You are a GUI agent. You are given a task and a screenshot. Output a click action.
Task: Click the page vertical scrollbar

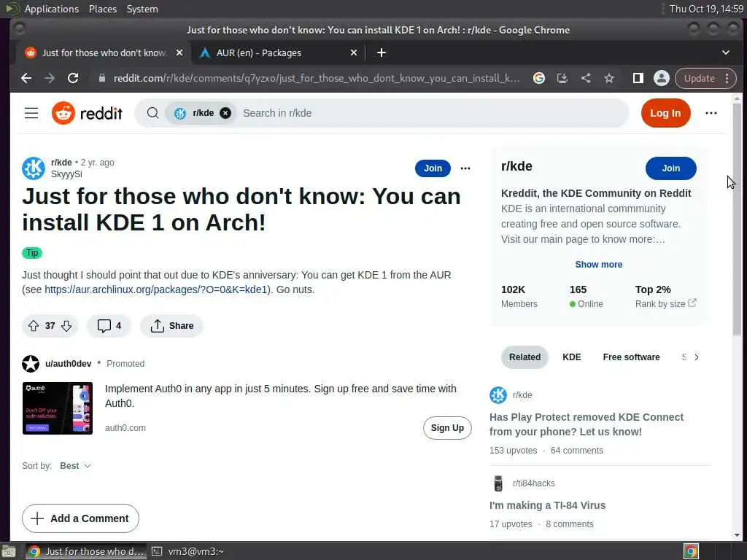click(x=737, y=219)
